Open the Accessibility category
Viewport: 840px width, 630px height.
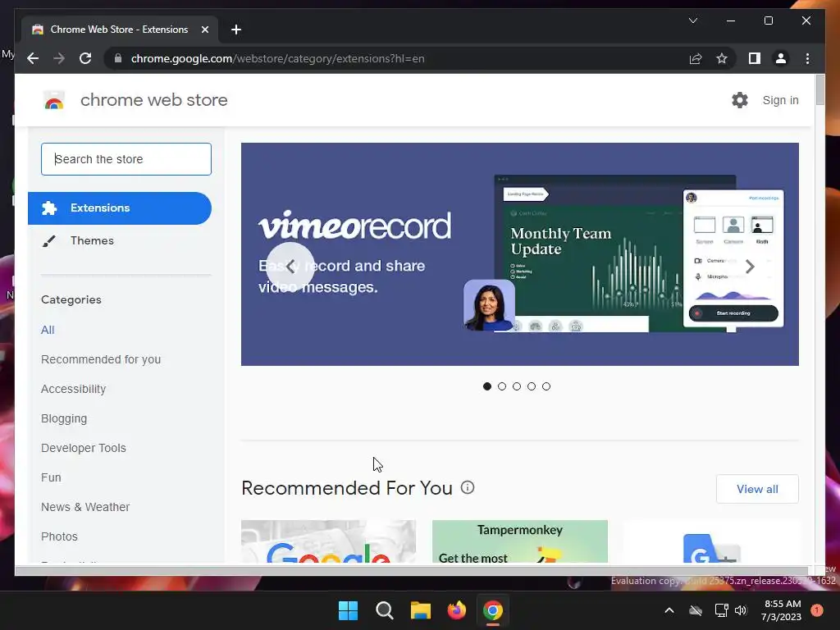pyautogui.click(x=73, y=389)
